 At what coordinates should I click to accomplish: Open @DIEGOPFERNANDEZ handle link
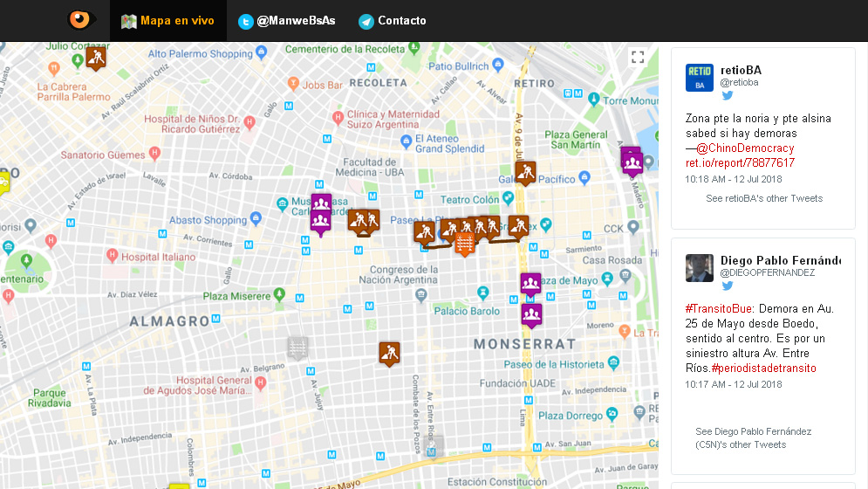pyautogui.click(x=768, y=272)
